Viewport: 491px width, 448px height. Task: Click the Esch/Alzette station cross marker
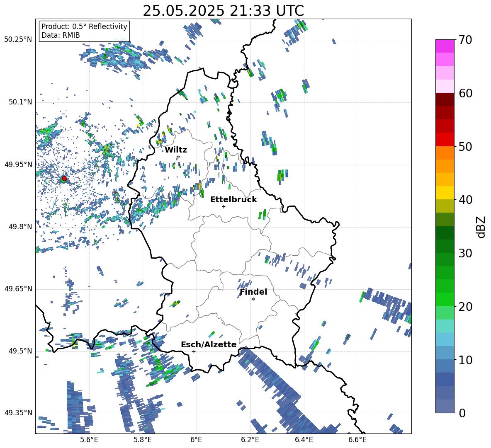(x=194, y=351)
